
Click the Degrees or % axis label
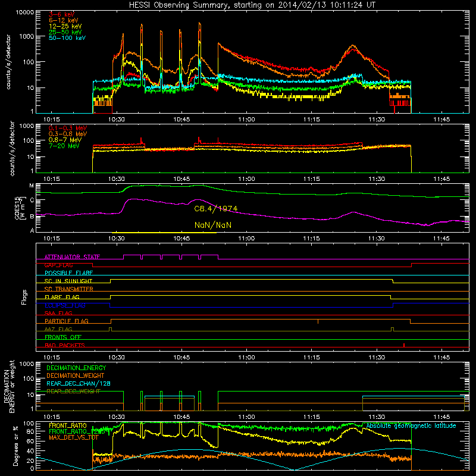pos(15,446)
